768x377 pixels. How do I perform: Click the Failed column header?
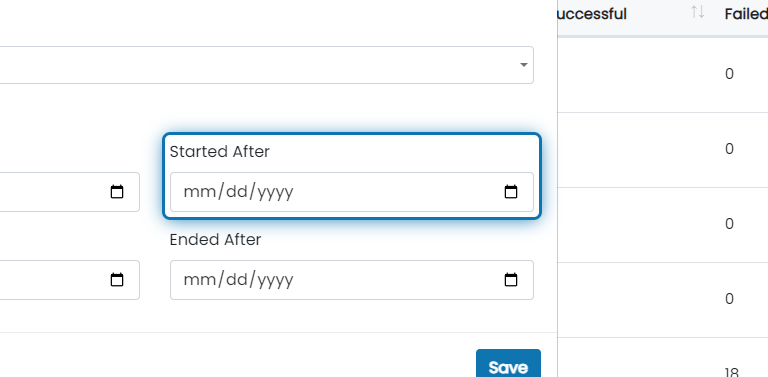pyautogui.click(x=746, y=14)
